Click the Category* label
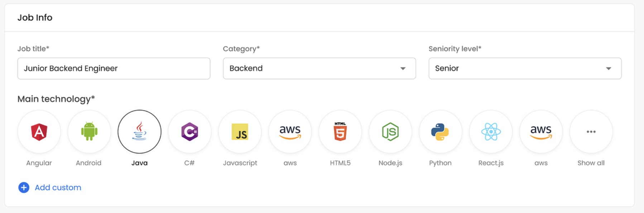 tap(241, 49)
